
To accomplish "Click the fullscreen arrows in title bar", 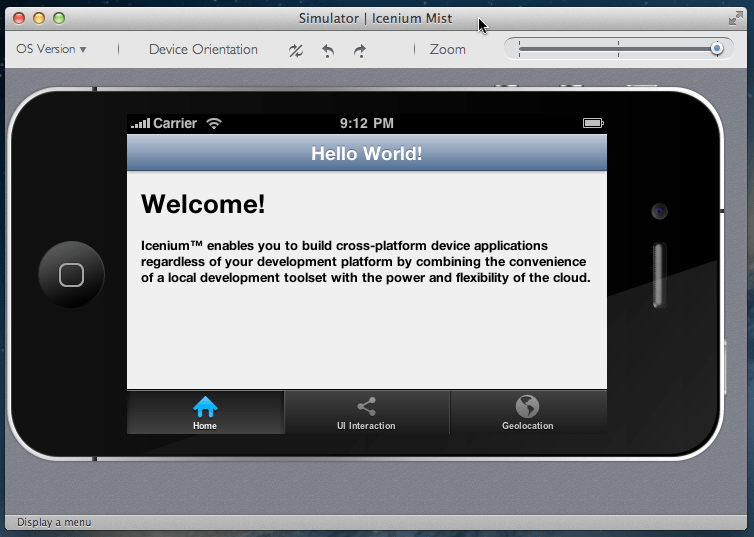I will coord(735,18).
